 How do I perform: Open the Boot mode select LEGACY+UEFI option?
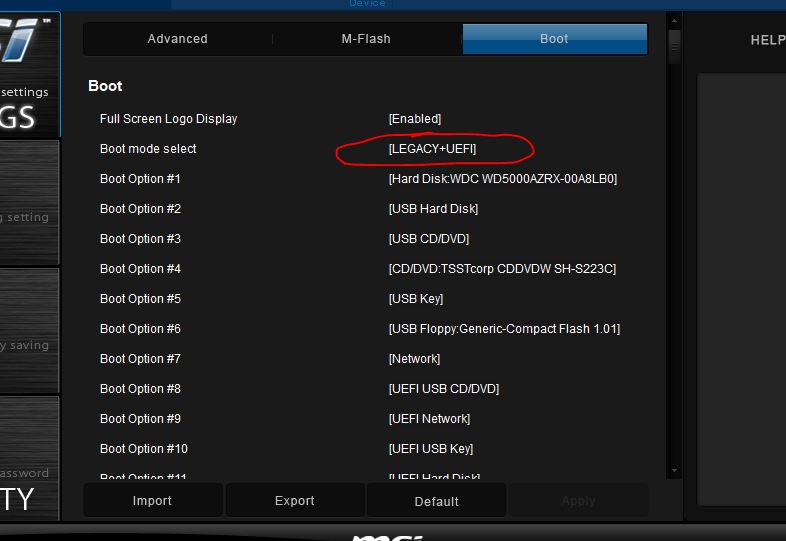click(432, 149)
